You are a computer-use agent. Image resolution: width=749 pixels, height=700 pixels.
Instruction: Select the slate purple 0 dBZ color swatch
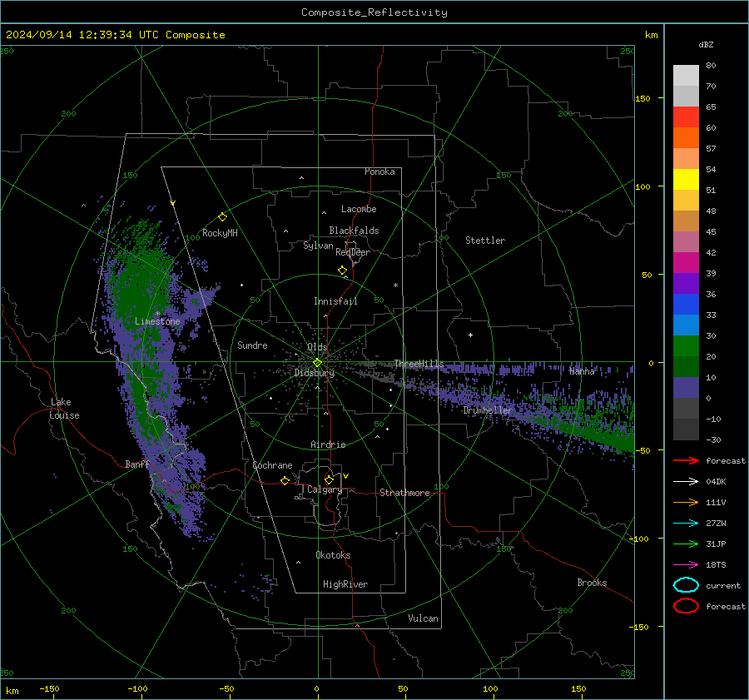click(x=686, y=388)
